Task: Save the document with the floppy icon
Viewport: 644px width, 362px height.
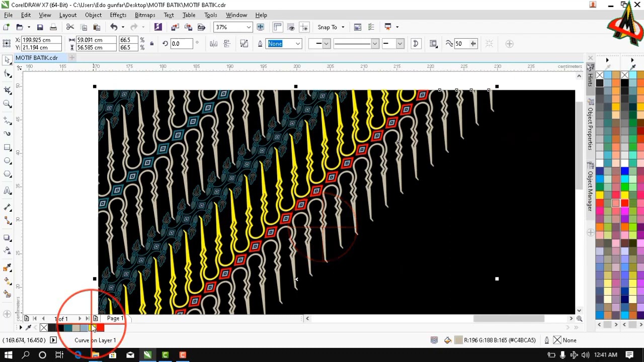Action: point(40,27)
